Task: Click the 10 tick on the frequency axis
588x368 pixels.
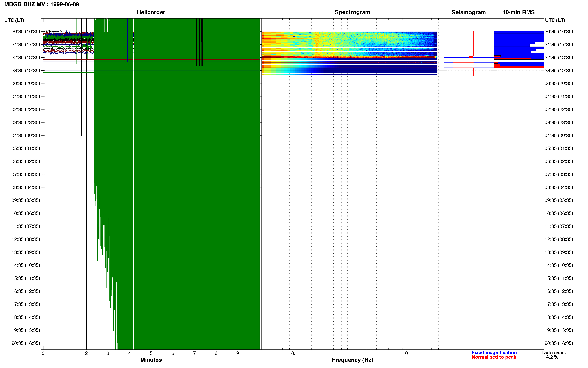Action: [405, 353]
